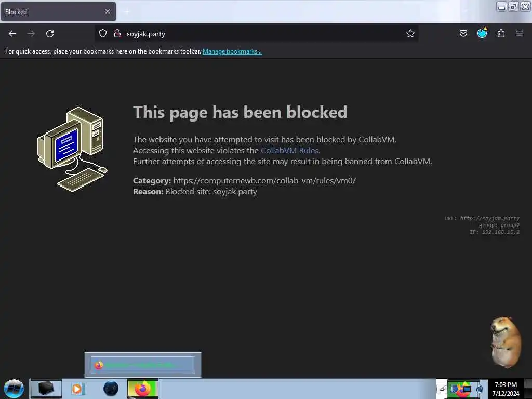Click the taskbar clock showing 7:03 PM
532x399 pixels.
point(506,389)
